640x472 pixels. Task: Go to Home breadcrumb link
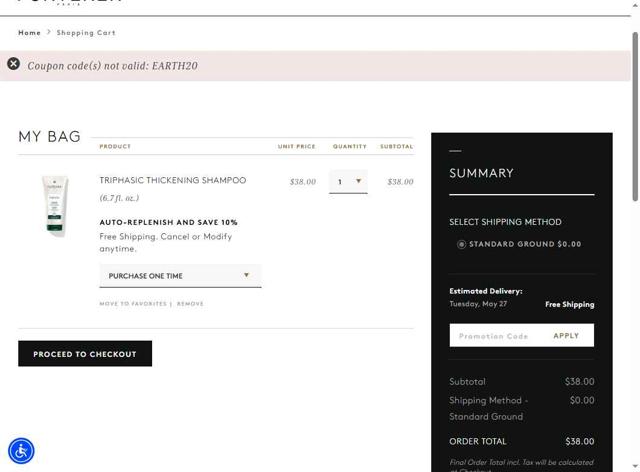point(29,33)
